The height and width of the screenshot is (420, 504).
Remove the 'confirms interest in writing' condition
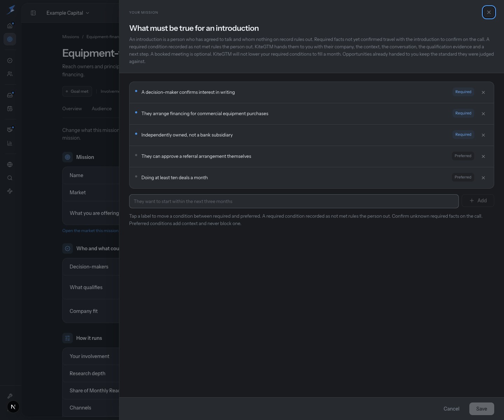pos(483,92)
